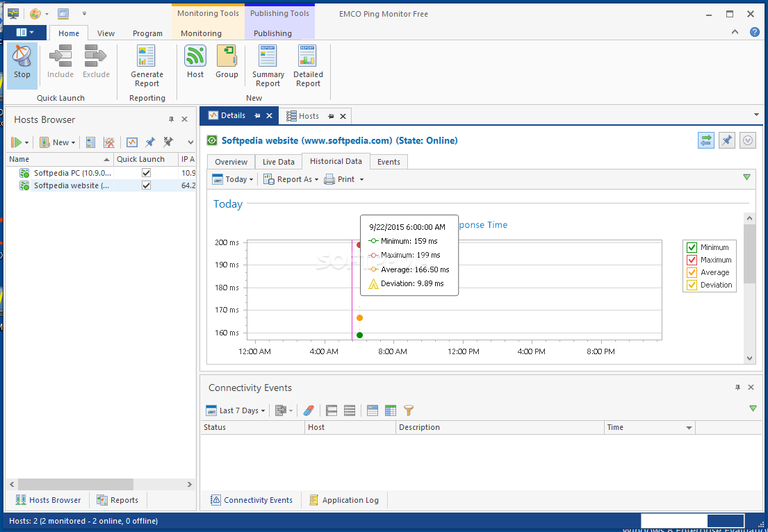Image resolution: width=768 pixels, height=532 pixels.
Task: Click the funnel filter icon in Connectivity Events
Action: (x=409, y=410)
